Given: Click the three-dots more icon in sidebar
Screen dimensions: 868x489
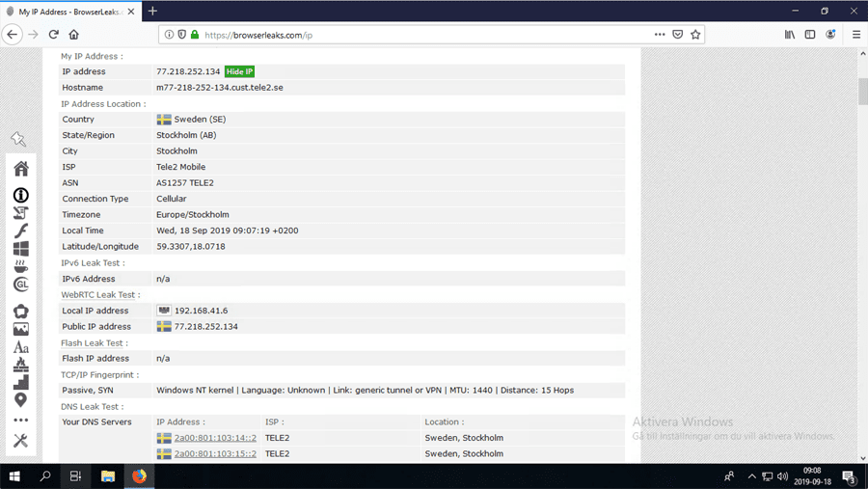Looking at the screenshot, I should click(x=21, y=421).
